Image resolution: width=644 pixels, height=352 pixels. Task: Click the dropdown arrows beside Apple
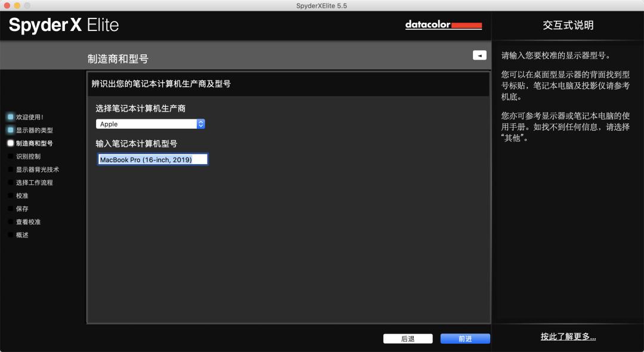click(x=201, y=124)
